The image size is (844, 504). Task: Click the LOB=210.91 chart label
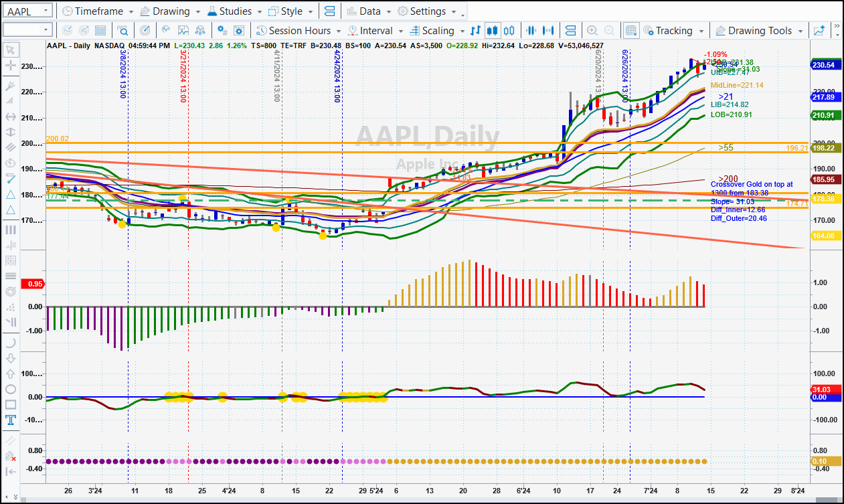pos(732,114)
